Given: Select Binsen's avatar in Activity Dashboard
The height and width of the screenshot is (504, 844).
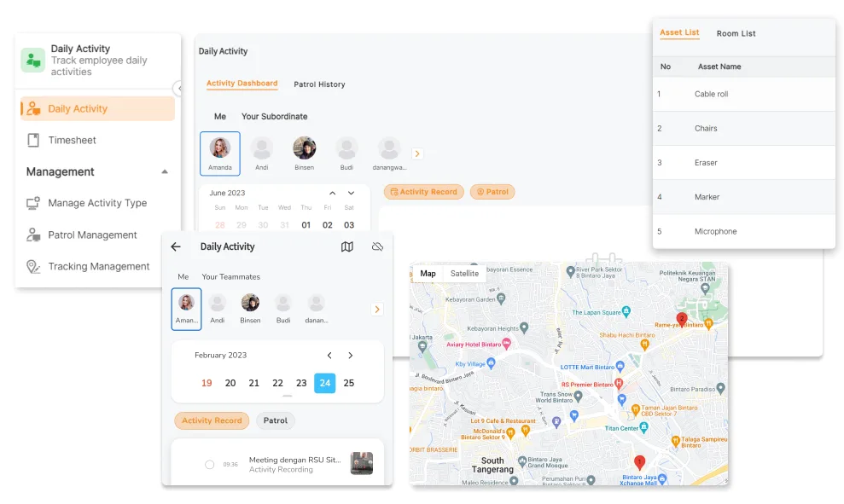Looking at the screenshot, I should coord(305,148).
